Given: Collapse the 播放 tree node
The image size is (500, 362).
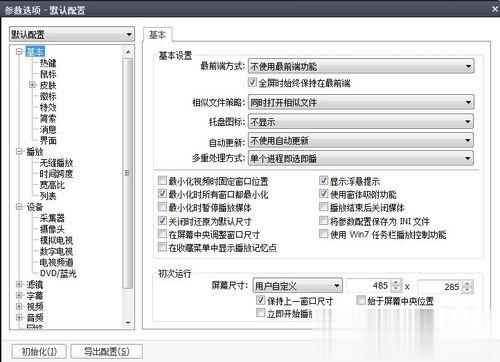Looking at the screenshot, I should (x=19, y=151).
